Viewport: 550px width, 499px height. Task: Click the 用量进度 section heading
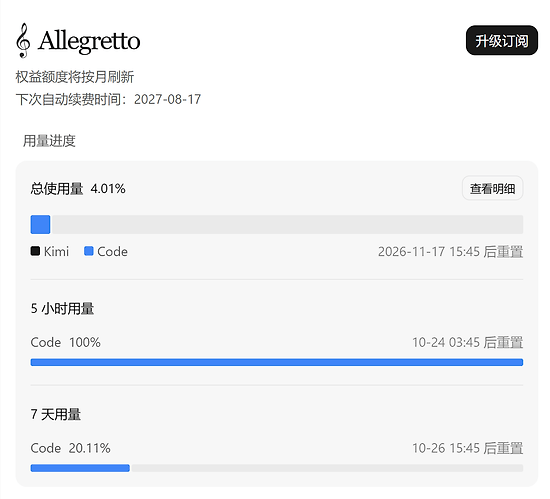pos(49,141)
